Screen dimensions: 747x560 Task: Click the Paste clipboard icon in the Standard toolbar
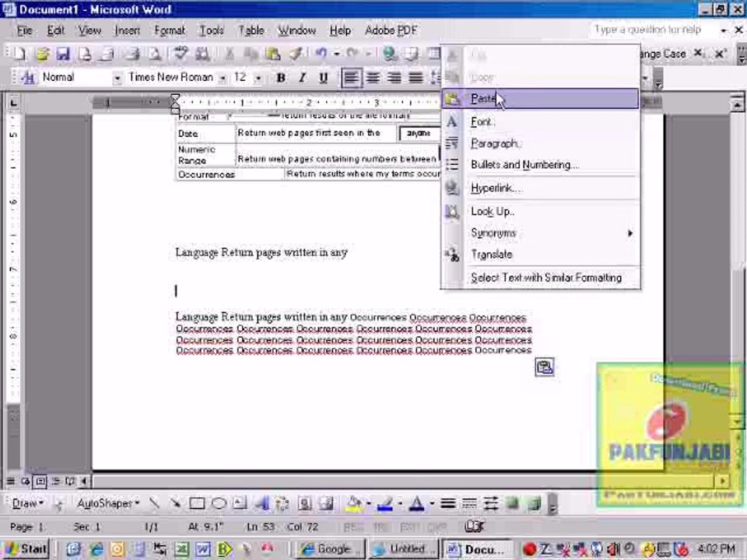(x=272, y=54)
